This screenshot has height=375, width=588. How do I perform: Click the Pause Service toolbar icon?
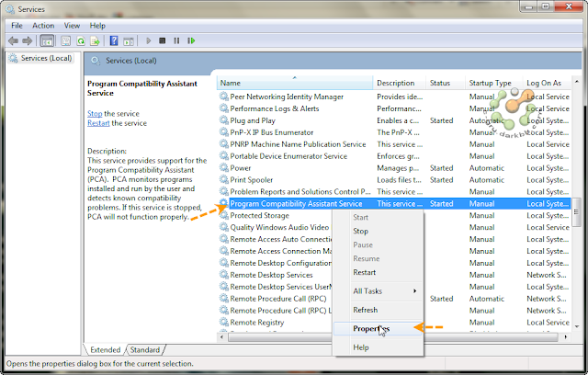pos(176,40)
